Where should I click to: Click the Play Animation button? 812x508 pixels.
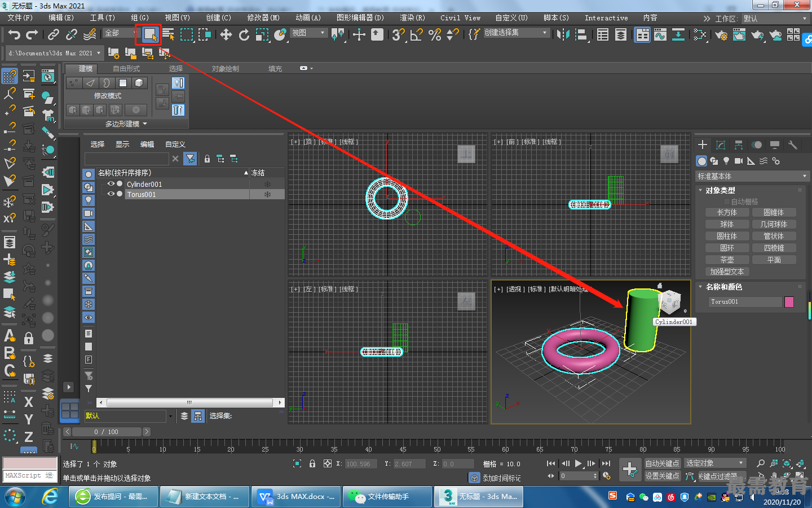(x=578, y=463)
